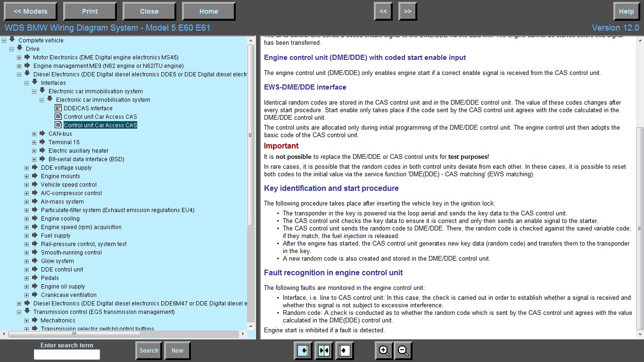This screenshot has width=644, height=362.
Task: Click the arrow icon beside Glow system
Action: (x=34, y=261)
